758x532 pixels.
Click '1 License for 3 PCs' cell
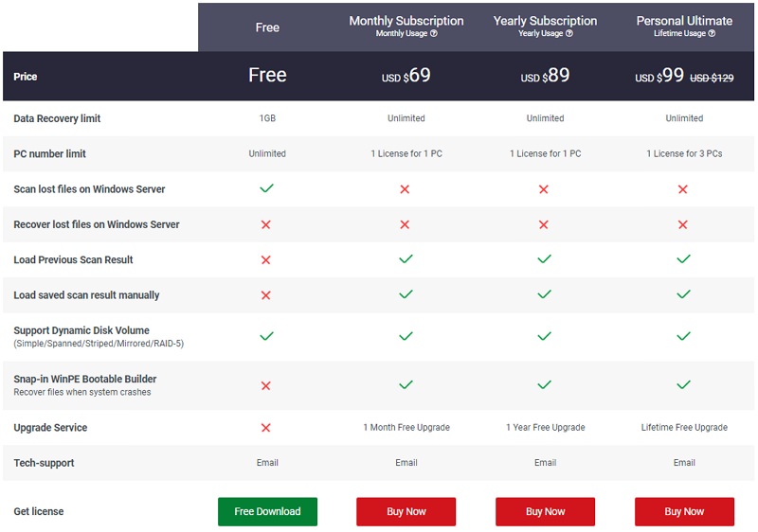tap(684, 153)
